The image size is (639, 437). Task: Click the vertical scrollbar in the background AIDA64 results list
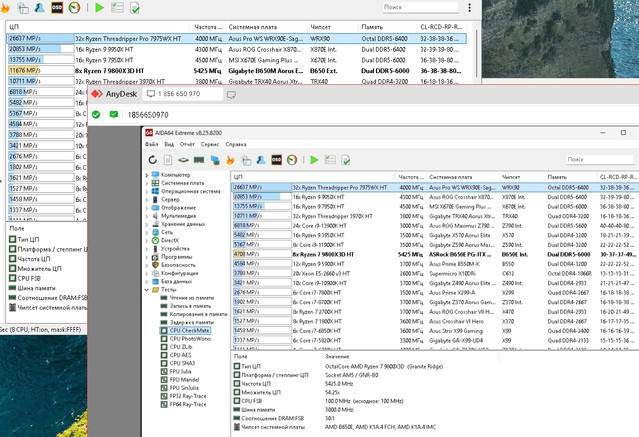pyautogui.click(x=476, y=53)
